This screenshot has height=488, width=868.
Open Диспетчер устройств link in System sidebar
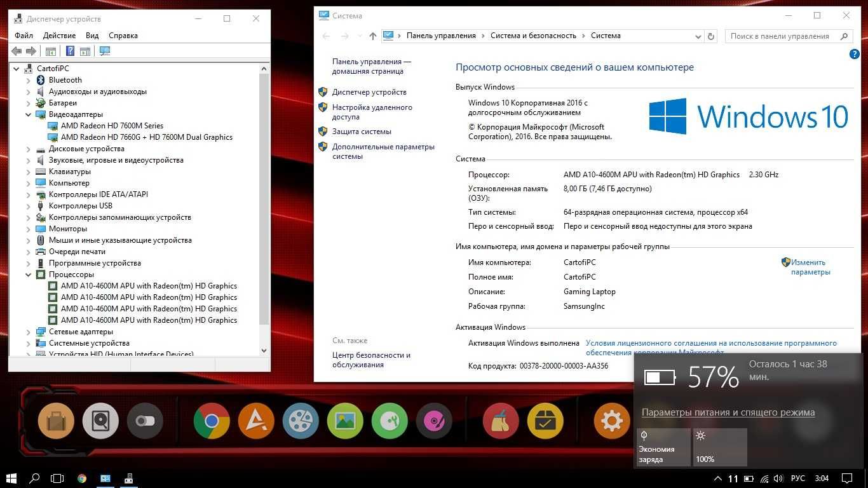369,92
